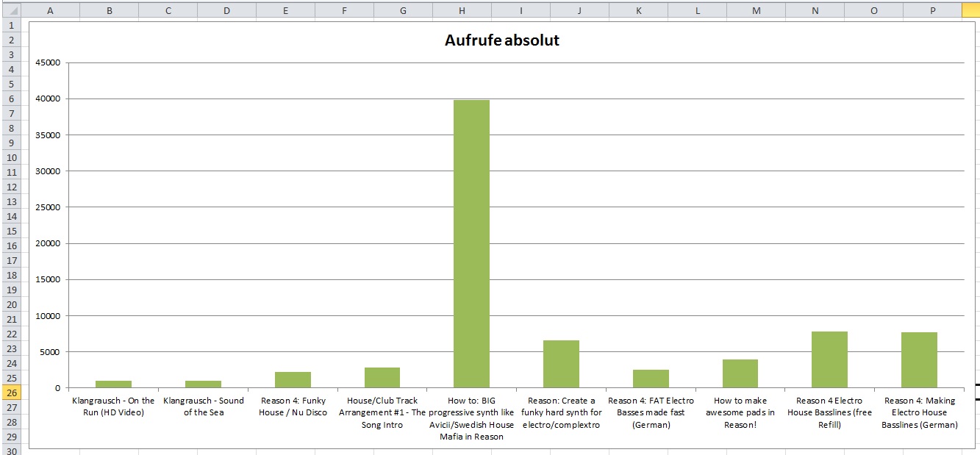Click the bar above "Klangrausch - Sound of the Sea"
980x455 pixels.
pyautogui.click(x=203, y=384)
